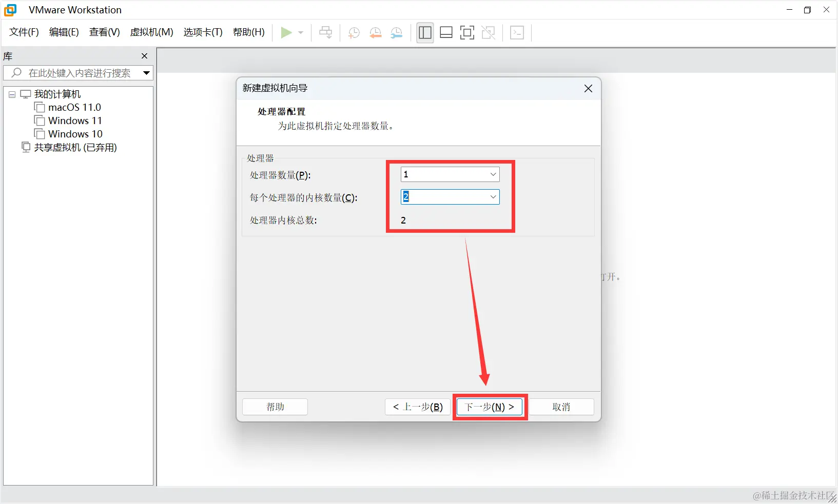
Task: Open the power options dropdown arrow
Action: (x=301, y=33)
